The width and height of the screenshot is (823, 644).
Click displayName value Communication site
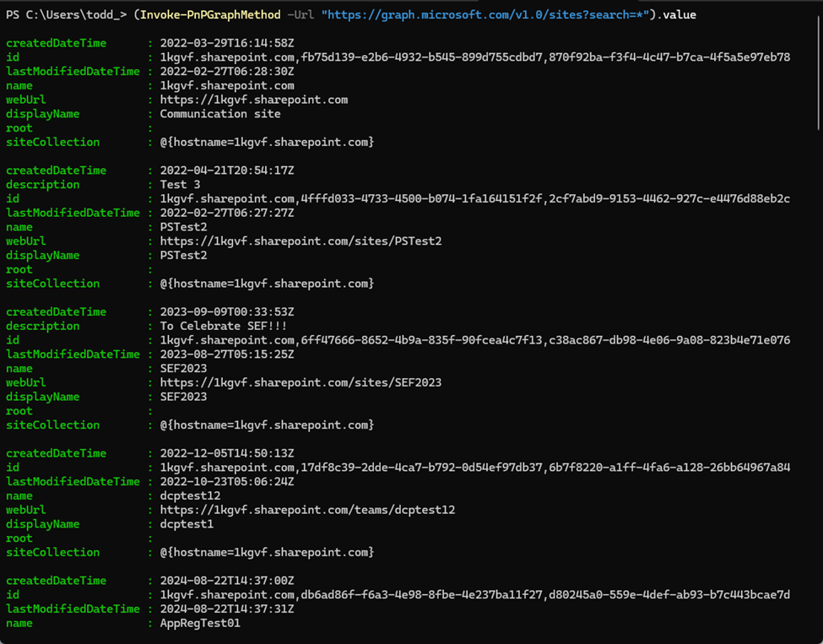[x=220, y=114]
